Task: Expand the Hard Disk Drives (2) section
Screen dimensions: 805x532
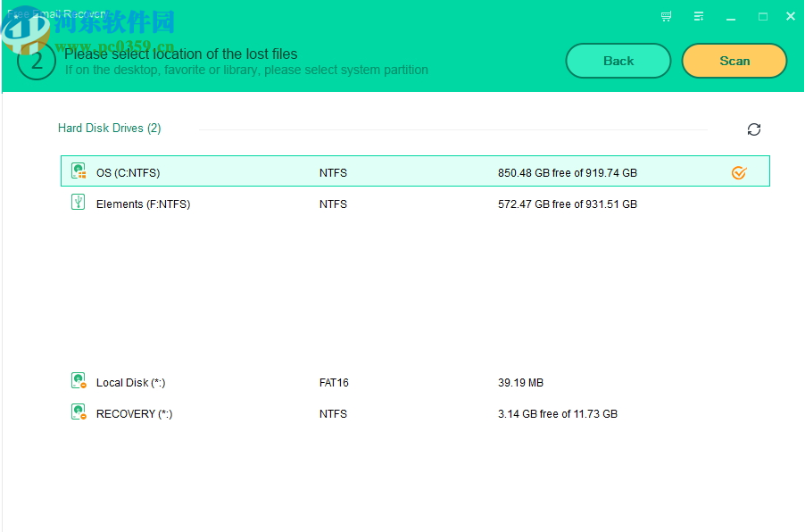Action: click(x=109, y=128)
